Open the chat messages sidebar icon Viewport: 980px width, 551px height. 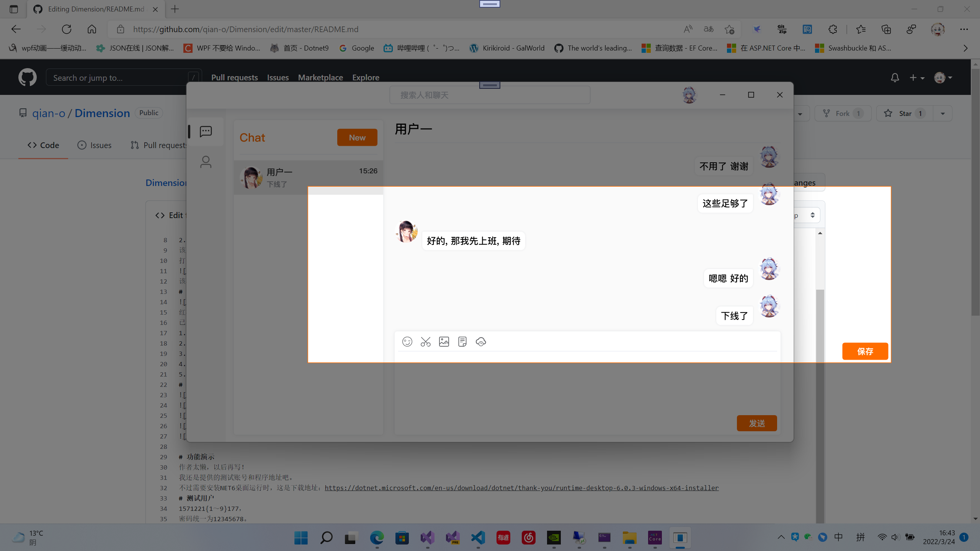coord(206,132)
